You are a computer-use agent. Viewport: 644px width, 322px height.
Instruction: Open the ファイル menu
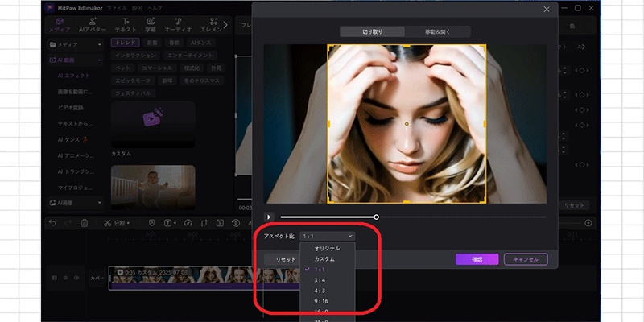point(117,8)
